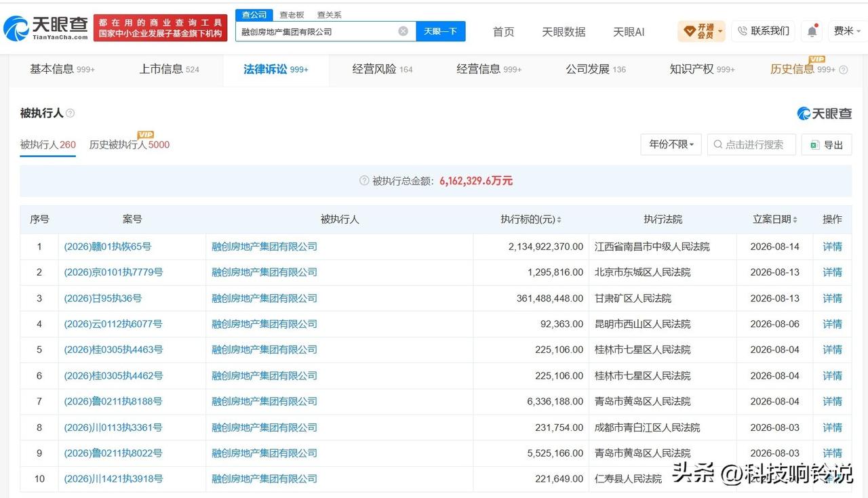Open the 历史信息 VIP tab
The image size is (868, 498).
coord(803,69)
